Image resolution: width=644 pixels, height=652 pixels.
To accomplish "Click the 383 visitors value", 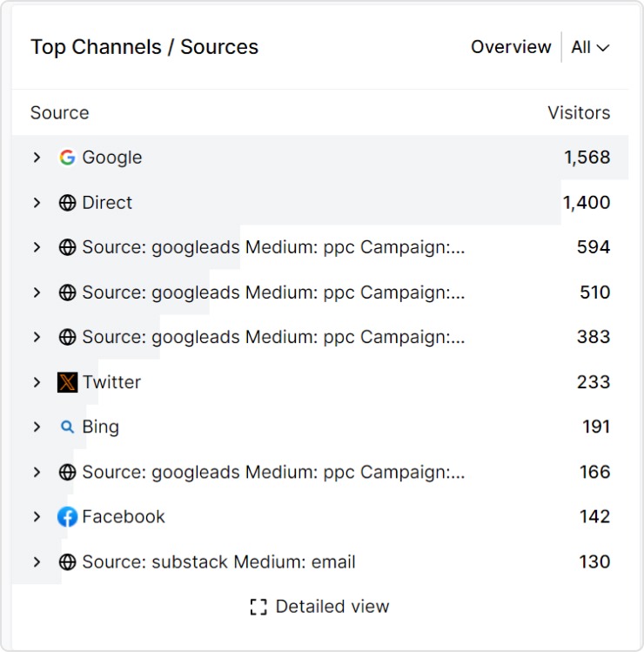I will point(594,337).
